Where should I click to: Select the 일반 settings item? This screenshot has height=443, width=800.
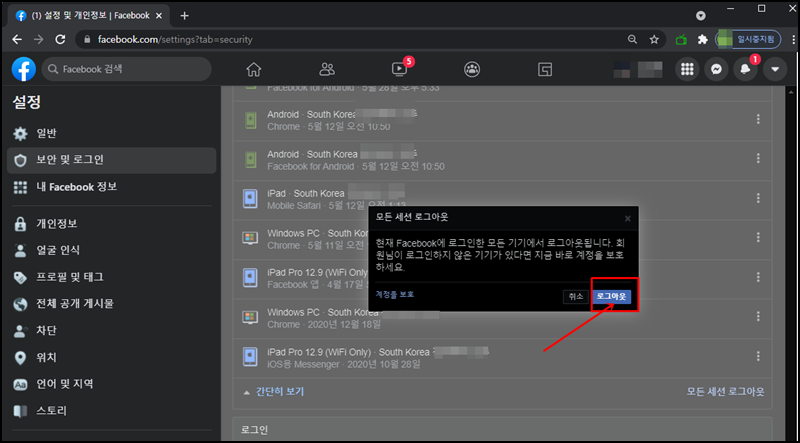click(x=112, y=134)
